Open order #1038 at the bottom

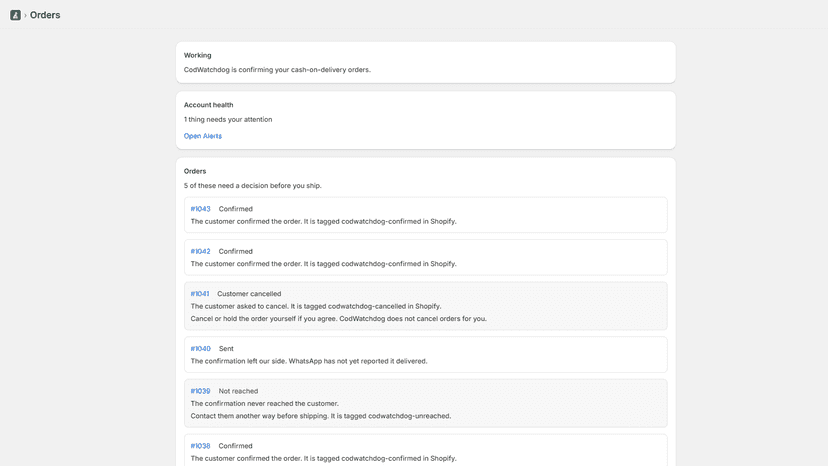pyautogui.click(x=200, y=446)
